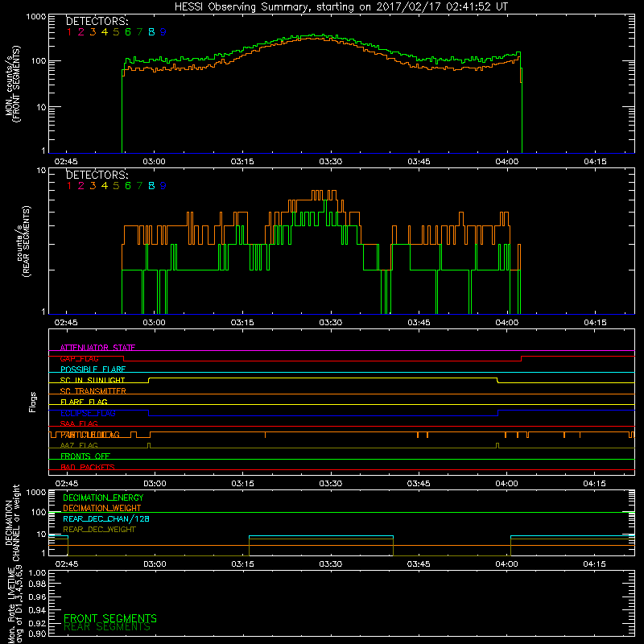Select detector 7 in the rear segments legend
The image size is (644, 644).
click(139, 186)
